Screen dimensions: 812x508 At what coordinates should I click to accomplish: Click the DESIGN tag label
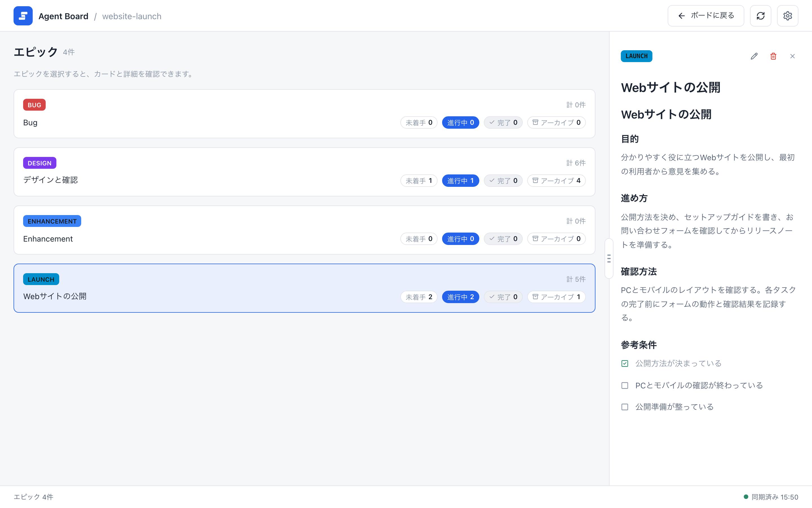(x=39, y=163)
